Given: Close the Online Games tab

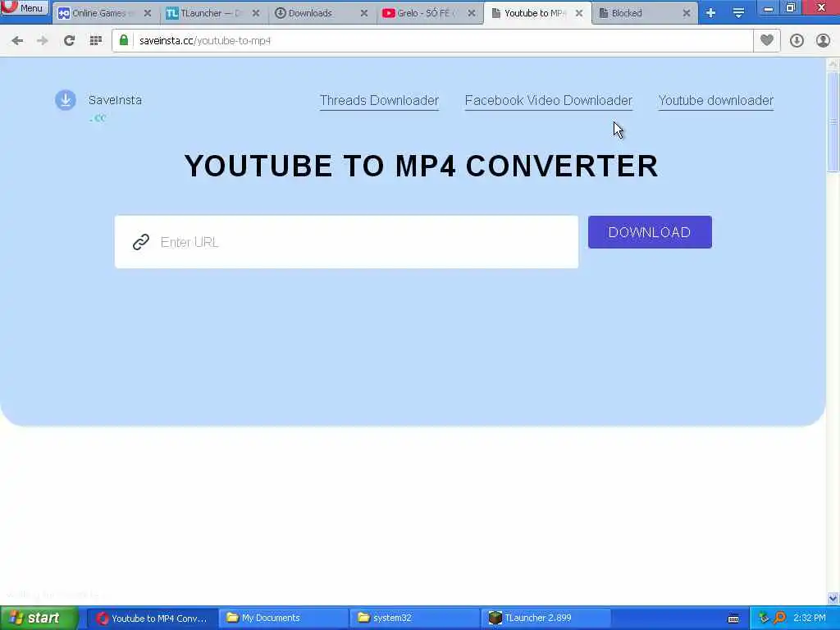Looking at the screenshot, I should 148,13.
